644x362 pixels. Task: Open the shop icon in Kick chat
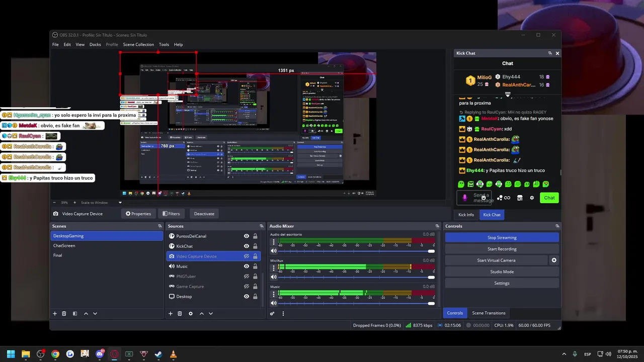pyautogui.click(x=520, y=198)
